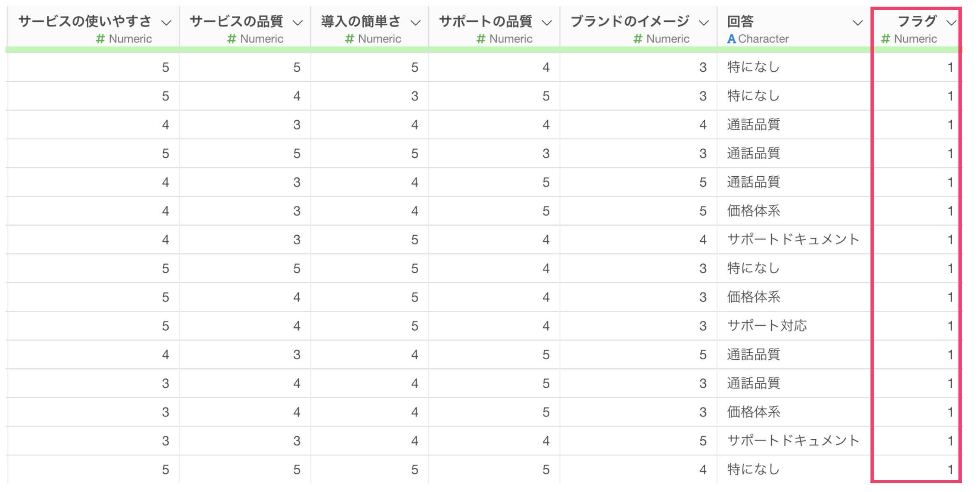
Task: Select the 回答 column header name
Action: [741, 21]
